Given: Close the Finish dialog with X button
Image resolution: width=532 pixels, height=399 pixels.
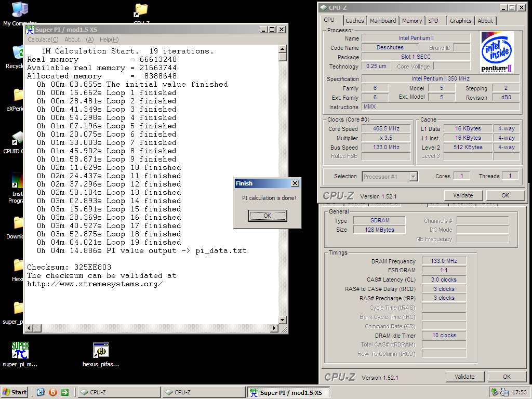Looking at the screenshot, I should click(x=295, y=183).
